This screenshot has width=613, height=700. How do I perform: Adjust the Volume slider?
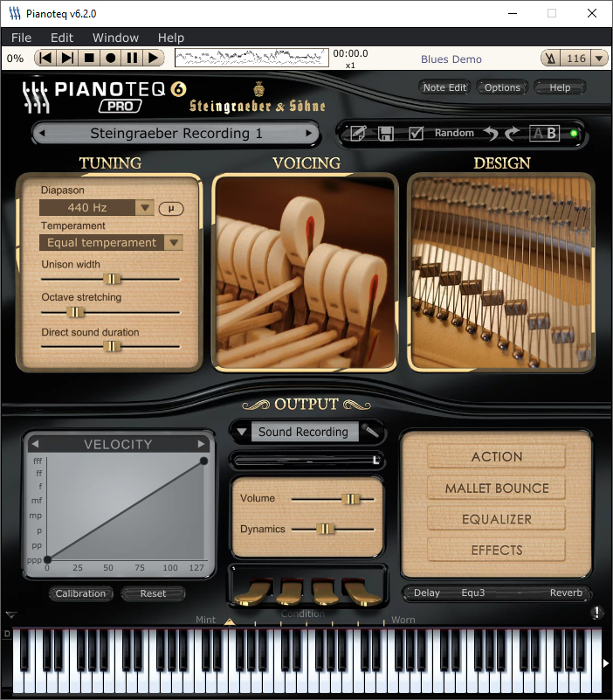coord(350,499)
